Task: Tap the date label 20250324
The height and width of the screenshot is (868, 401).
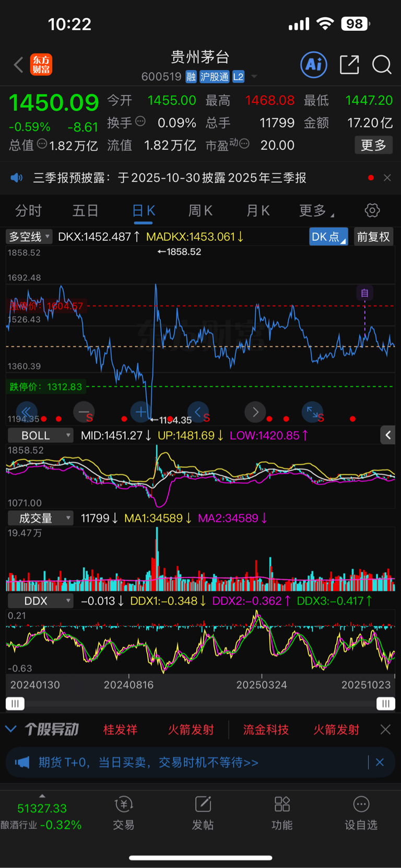Action: (x=262, y=685)
